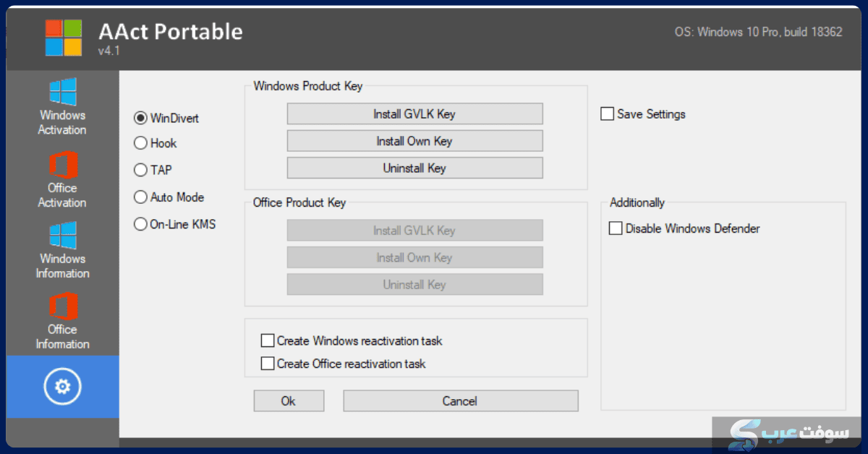The width and height of the screenshot is (868, 454).
Task: Click the v4.1 version label
Action: point(109,51)
